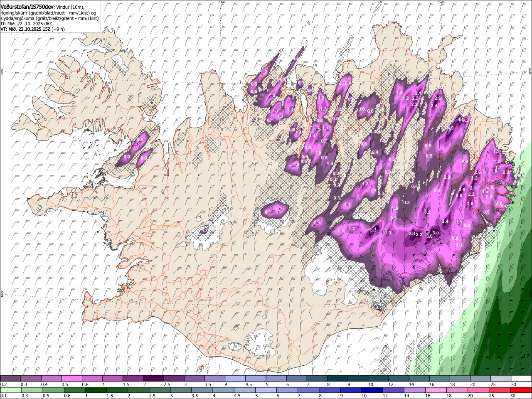Select the 8–9 dark teal swatch in the upper legend row
Viewport: 532px width, 399px height.
pos(337,379)
